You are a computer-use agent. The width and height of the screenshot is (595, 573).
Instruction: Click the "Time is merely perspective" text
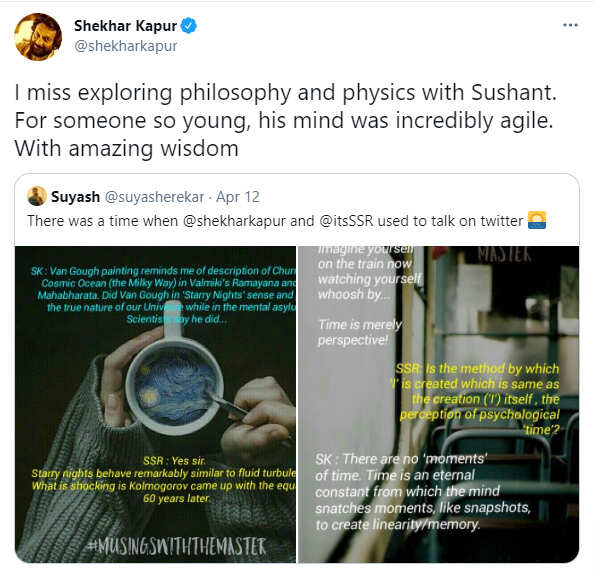360,332
